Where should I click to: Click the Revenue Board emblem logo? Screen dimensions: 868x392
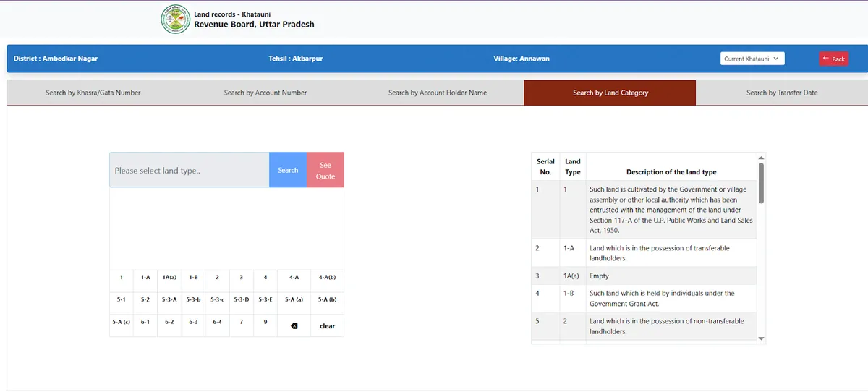click(x=175, y=20)
